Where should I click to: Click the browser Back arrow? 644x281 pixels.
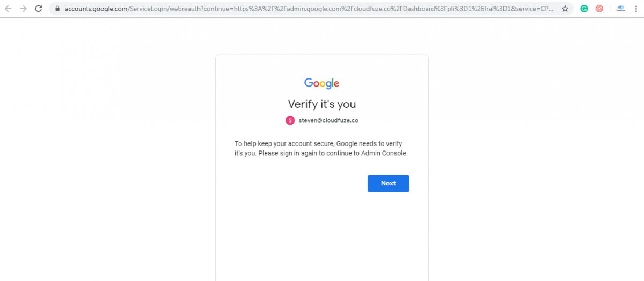click(x=8, y=9)
